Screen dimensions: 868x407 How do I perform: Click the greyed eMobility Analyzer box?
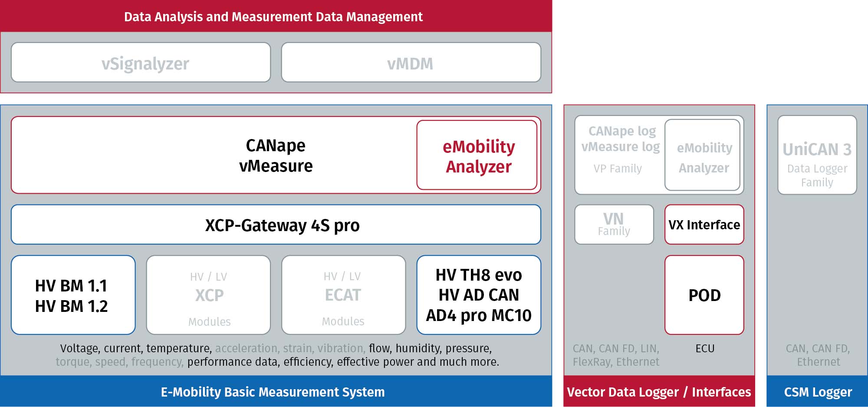tap(703, 155)
